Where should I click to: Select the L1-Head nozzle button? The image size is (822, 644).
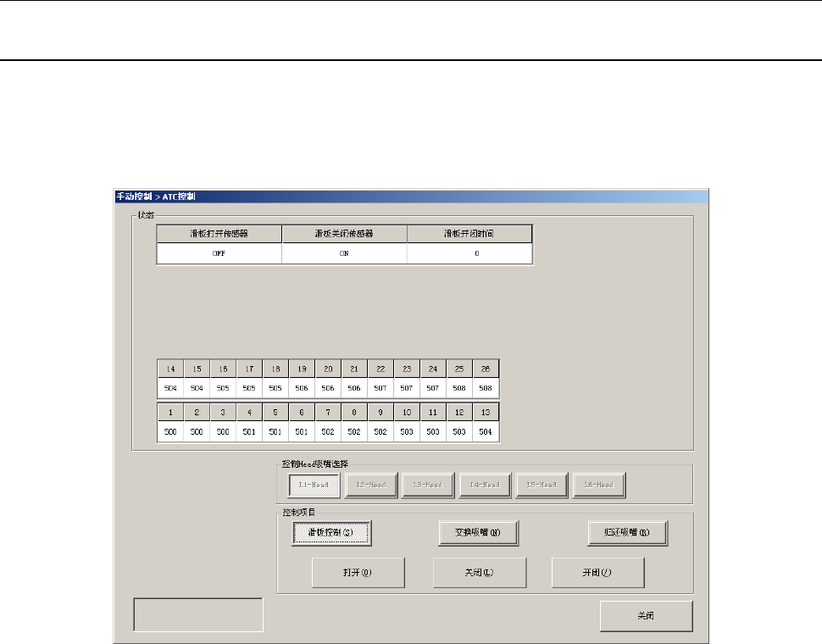(314, 486)
